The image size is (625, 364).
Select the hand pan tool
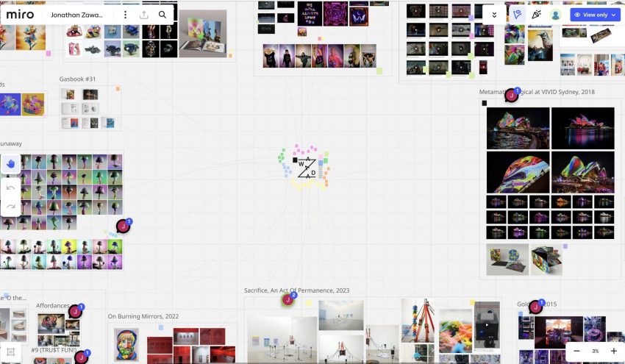coord(10,164)
